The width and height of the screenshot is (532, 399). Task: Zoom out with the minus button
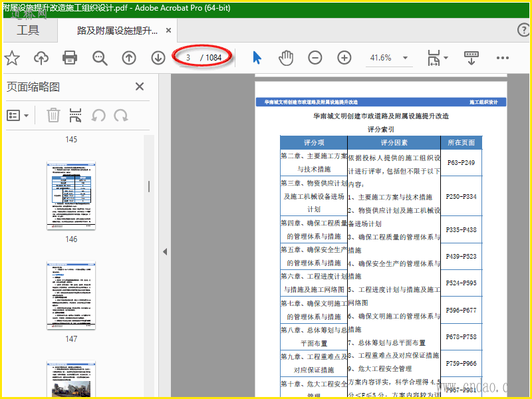point(315,58)
